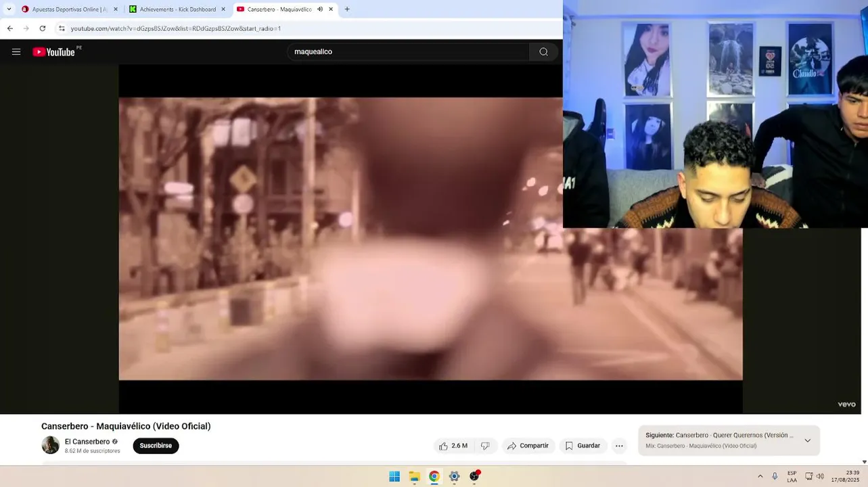Go forward in the browser
The image size is (868, 487).
point(26,28)
